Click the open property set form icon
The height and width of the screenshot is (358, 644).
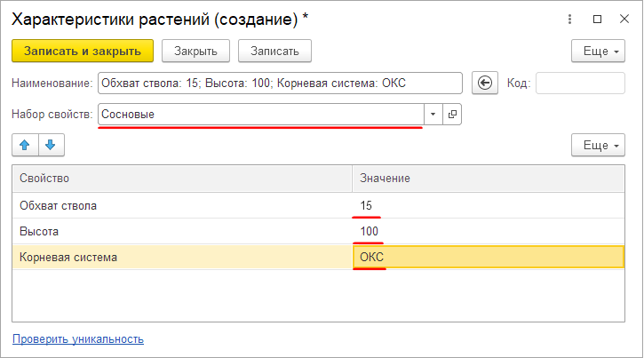(x=452, y=114)
